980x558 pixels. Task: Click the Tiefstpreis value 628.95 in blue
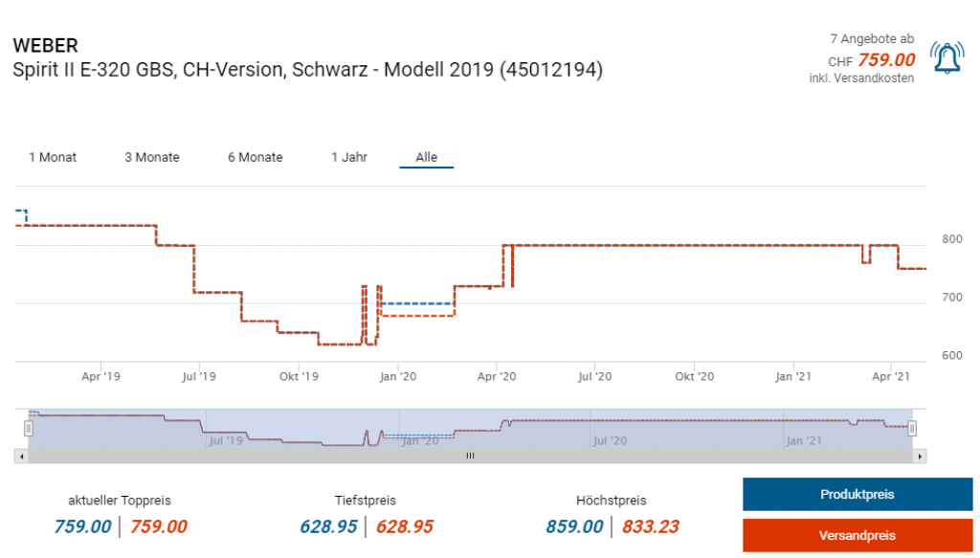coord(328,526)
